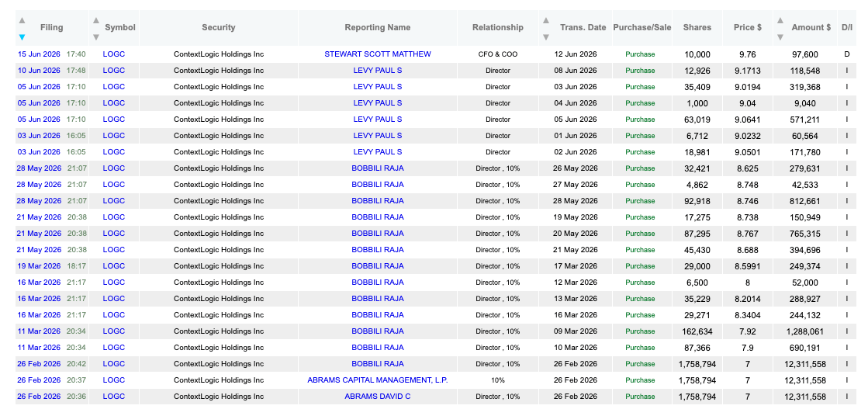Screen dimensions: 868x416
Task: Select the 10% relationship in Abrams Capital row
Action: (498, 380)
